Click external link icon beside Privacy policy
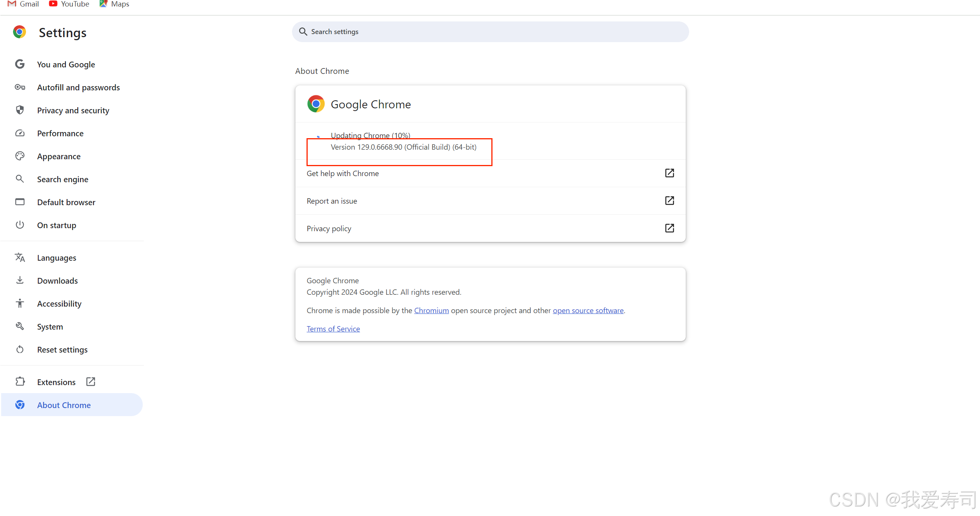Image resolution: width=980 pixels, height=516 pixels. 669,228
